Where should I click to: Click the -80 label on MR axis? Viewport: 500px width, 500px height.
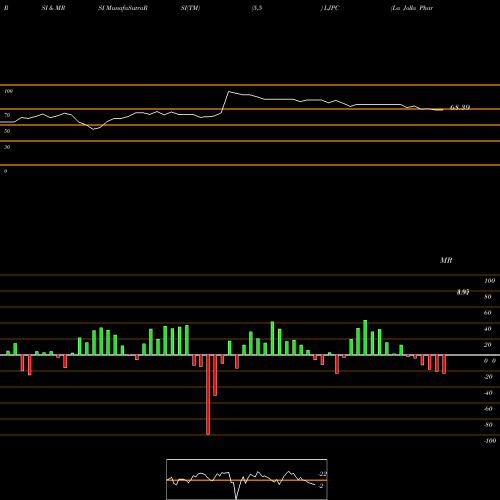(x=488, y=425)
